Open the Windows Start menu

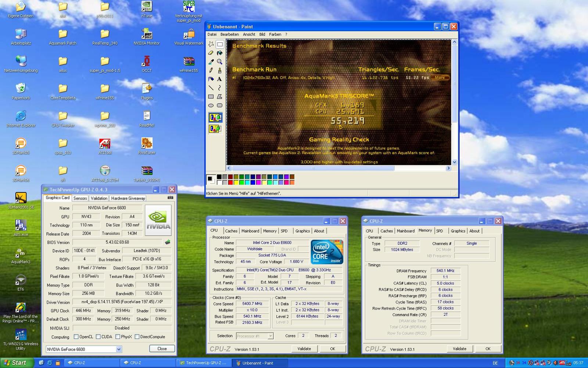pos(17,363)
